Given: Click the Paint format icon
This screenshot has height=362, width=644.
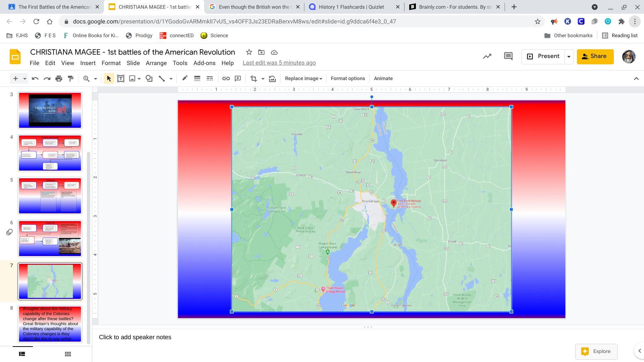Looking at the screenshot, I should (71, 78).
